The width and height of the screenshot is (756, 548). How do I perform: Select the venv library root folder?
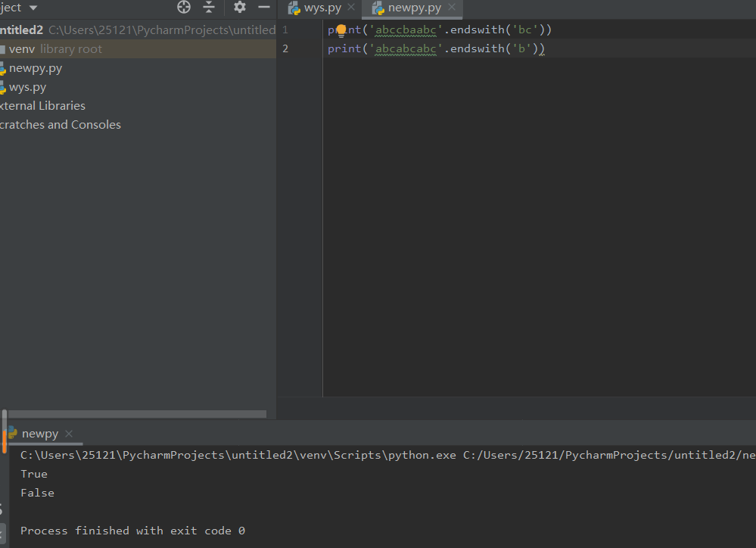click(138, 48)
